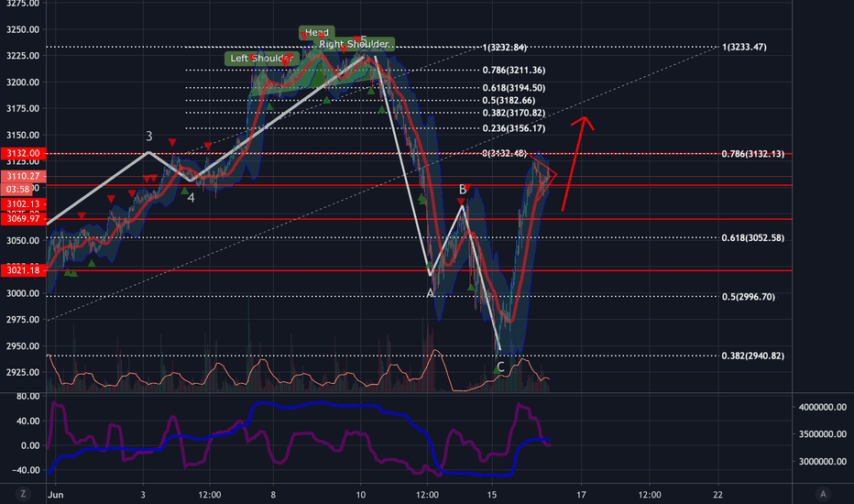Select the corrective wave label C
This screenshot has height=504, width=854.
(500, 367)
